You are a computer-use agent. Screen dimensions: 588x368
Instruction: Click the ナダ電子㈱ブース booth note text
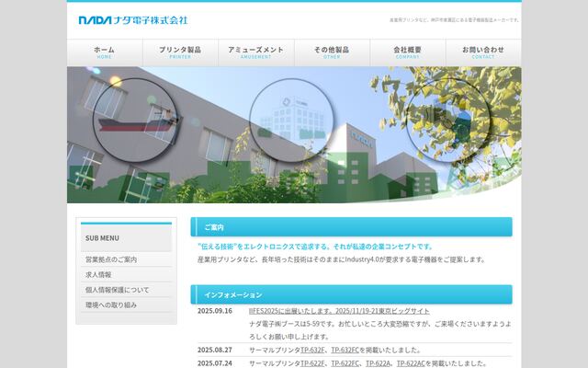pos(379,330)
